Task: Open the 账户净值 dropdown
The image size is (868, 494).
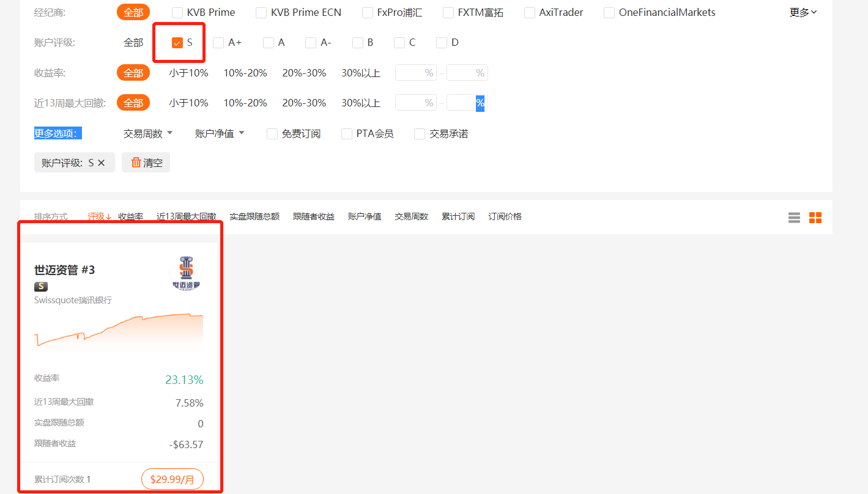Action: tap(220, 133)
